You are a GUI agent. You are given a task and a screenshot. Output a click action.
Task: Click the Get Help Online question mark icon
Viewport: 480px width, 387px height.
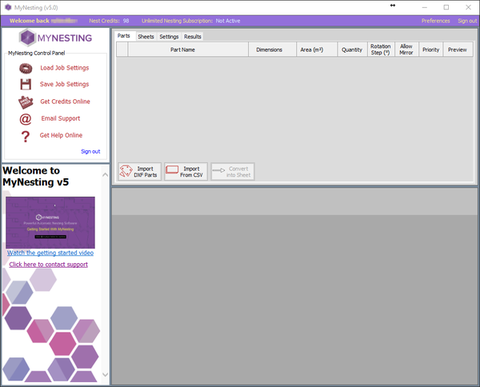(25, 136)
